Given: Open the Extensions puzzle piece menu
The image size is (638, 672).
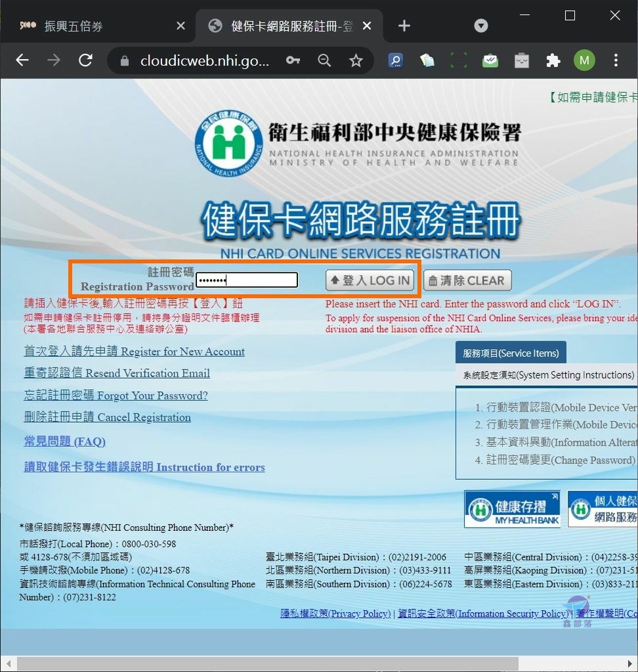Looking at the screenshot, I should coord(553,60).
